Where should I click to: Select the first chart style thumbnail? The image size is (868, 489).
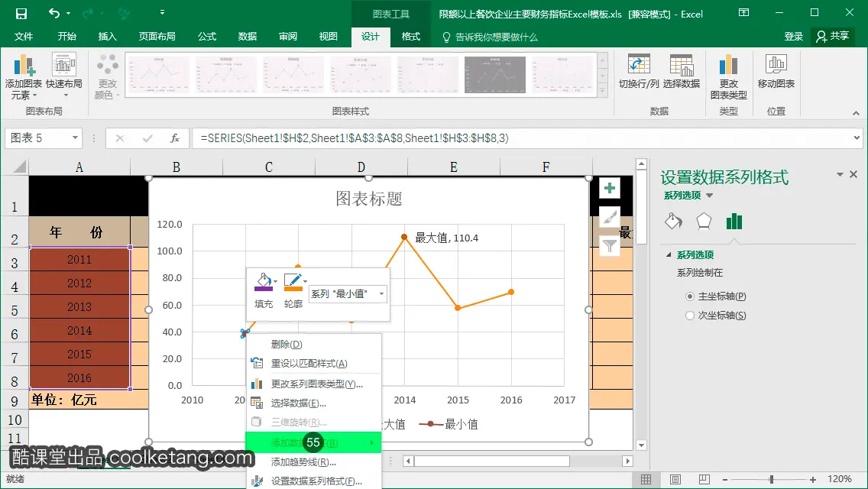click(x=159, y=75)
